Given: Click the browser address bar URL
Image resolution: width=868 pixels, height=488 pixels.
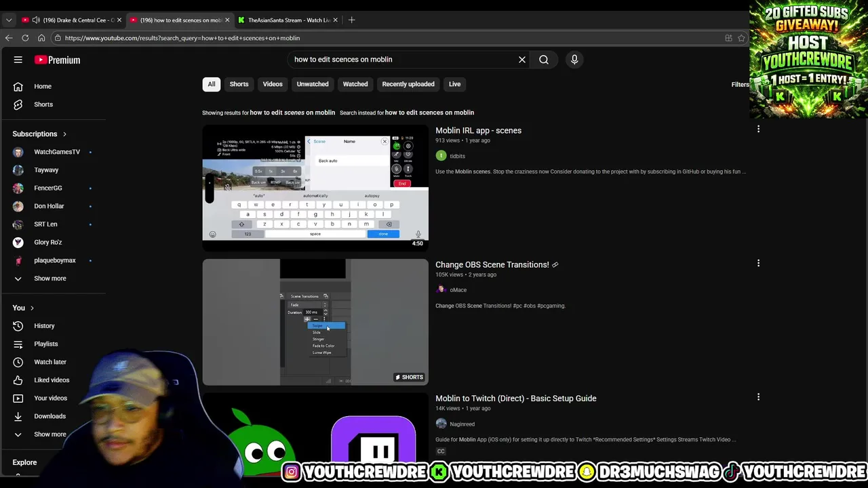Looking at the screenshot, I should [182, 38].
